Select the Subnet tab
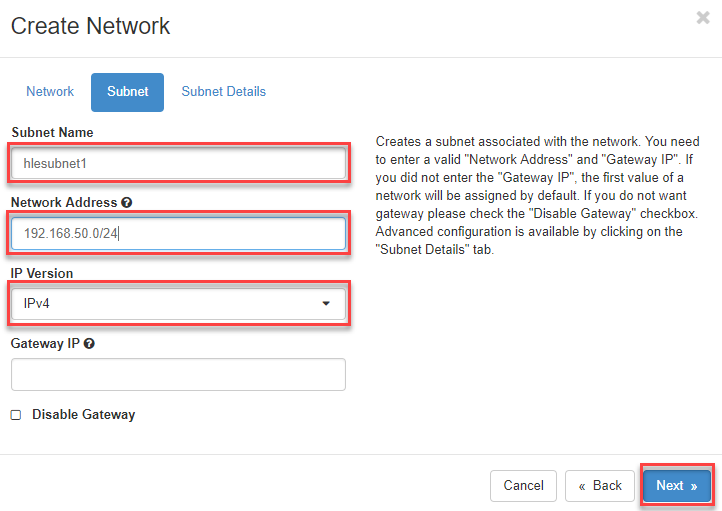The height and width of the screenshot is (511, 722). click(128, 92)
